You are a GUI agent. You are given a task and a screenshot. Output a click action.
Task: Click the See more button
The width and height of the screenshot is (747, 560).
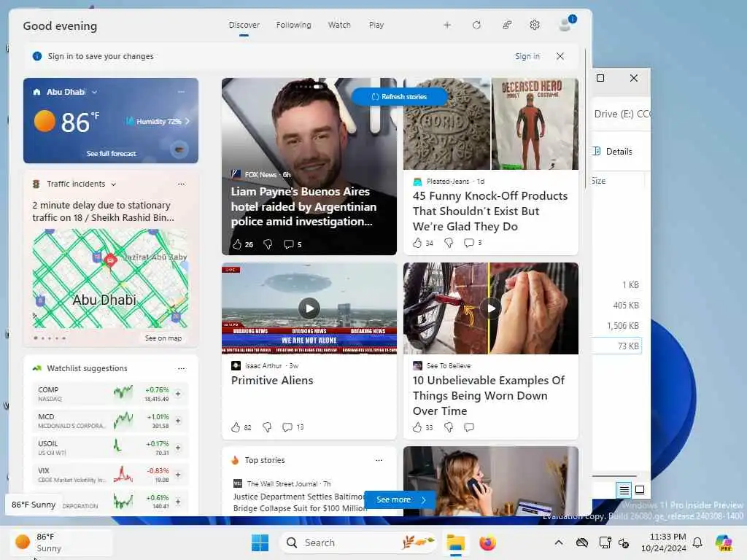[400, 499]
